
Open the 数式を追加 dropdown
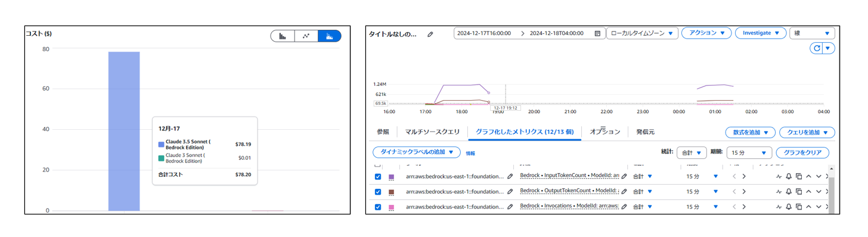(750, 132)
